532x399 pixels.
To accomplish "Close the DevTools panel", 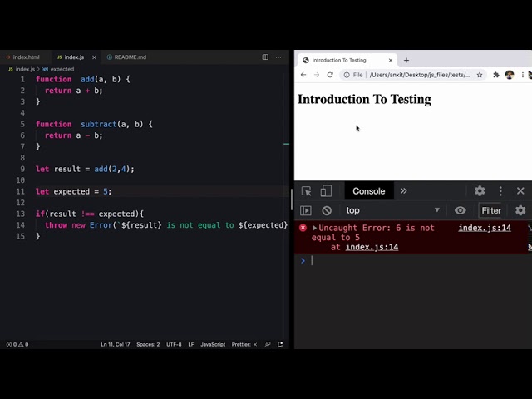I will point(520,191).
